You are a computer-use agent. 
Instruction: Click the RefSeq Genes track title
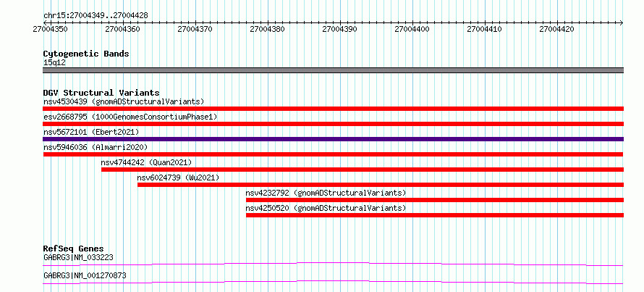pyautogui.click(x=73, y=249)
